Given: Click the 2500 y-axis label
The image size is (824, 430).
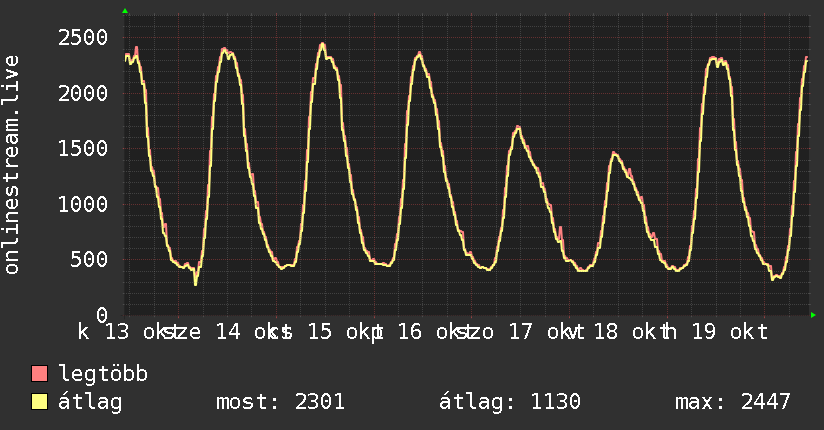Looking at the screenshot, I should tap(83, 38).
